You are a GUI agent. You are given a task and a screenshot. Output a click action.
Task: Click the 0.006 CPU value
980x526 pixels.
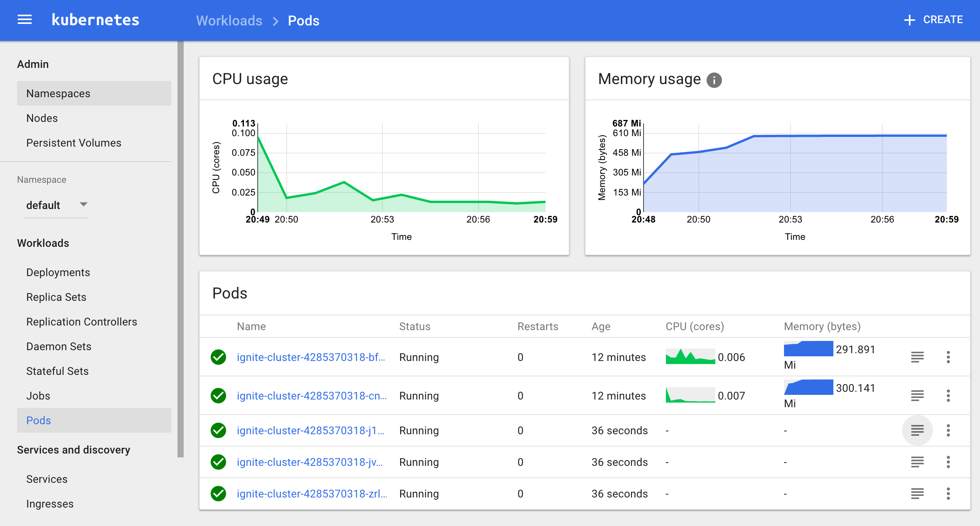coord(731,357)
